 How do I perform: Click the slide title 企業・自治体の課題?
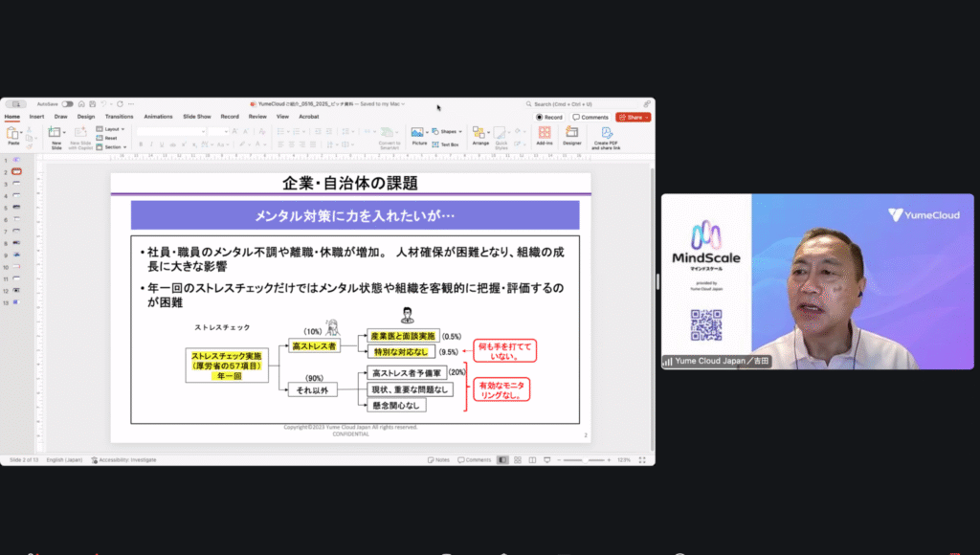pyautogui.click(x=350, y=183)
